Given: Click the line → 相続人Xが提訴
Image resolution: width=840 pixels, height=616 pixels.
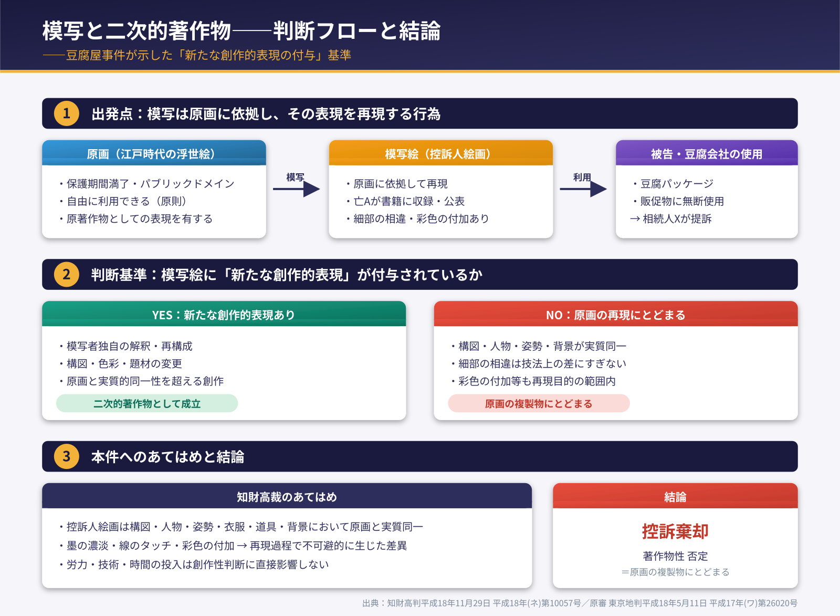Looking at the screenshot, I should pos(670,218).
